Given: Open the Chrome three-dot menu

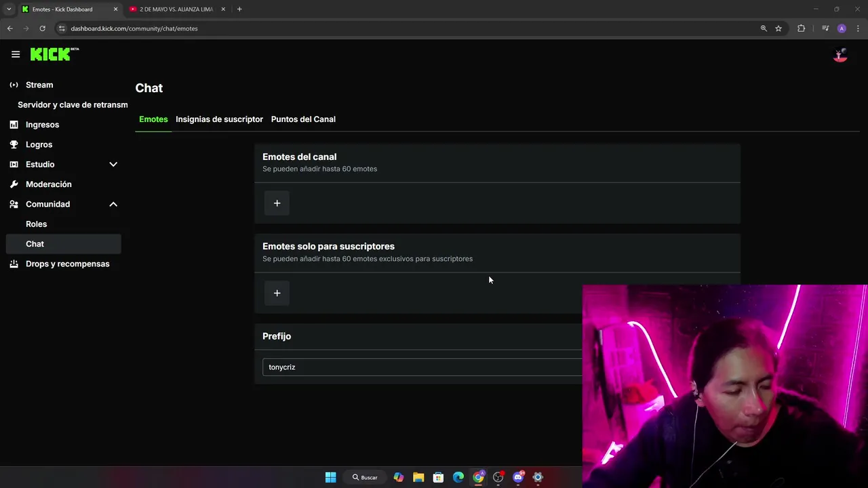Looking at the screenshot, I should (858, 28).
